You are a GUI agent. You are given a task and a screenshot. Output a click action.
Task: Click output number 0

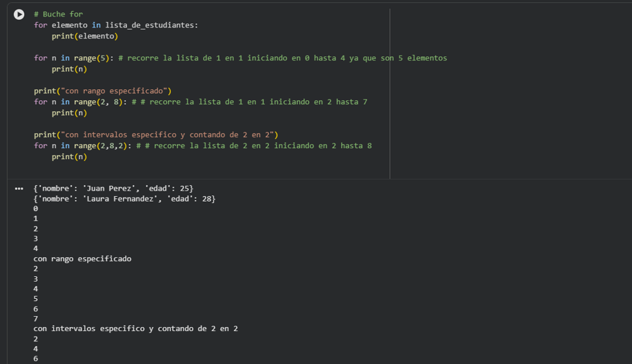[36, 208]
